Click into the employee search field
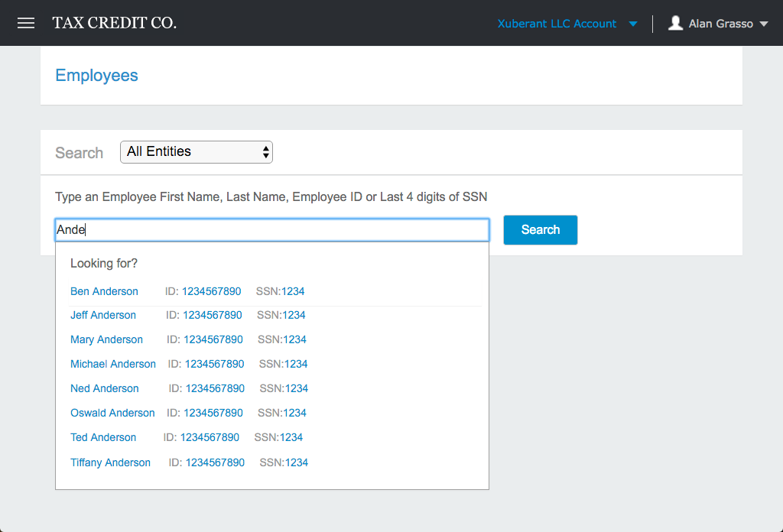 [x=272, y=230]
